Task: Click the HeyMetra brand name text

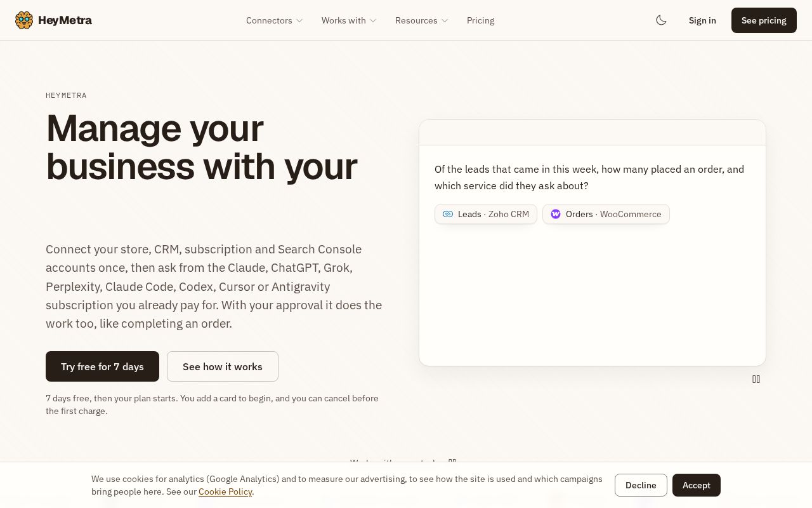Action: 65,20
